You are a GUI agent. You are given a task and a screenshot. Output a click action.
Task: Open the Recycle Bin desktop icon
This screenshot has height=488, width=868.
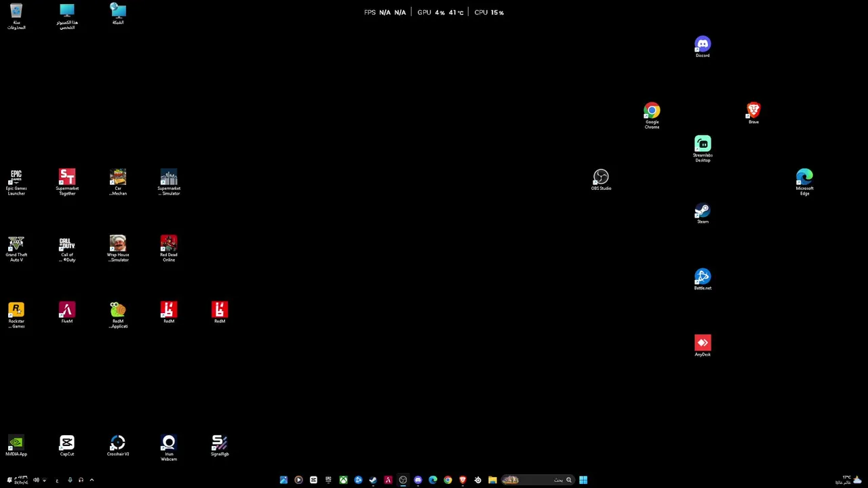pos(16,16)
